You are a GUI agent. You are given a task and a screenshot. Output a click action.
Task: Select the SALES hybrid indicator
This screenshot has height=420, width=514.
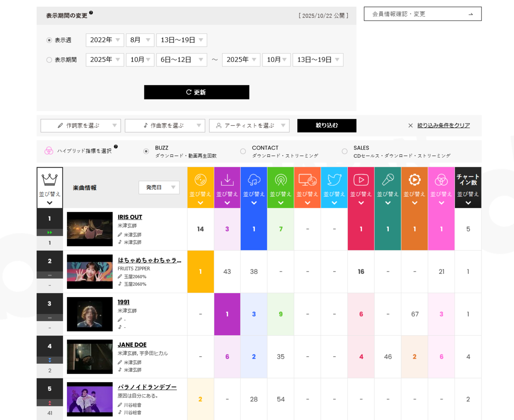(345, 151)
